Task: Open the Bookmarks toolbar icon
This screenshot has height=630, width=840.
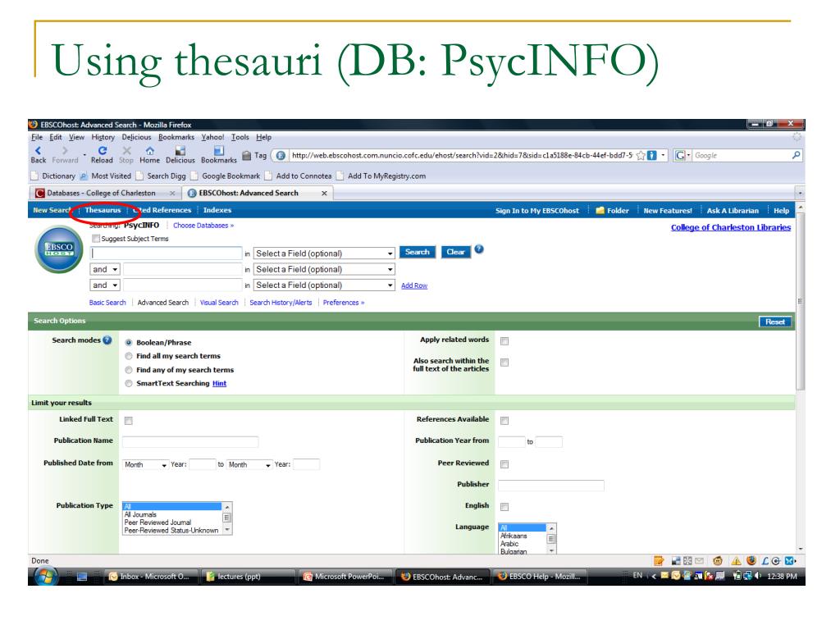Action: point(218,151)
